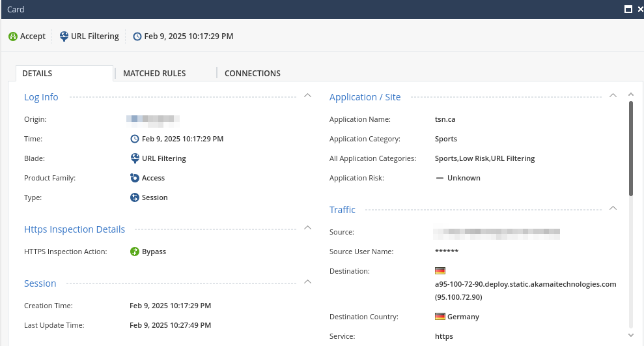
Task: Close the Card window
Action: point(640,9)
